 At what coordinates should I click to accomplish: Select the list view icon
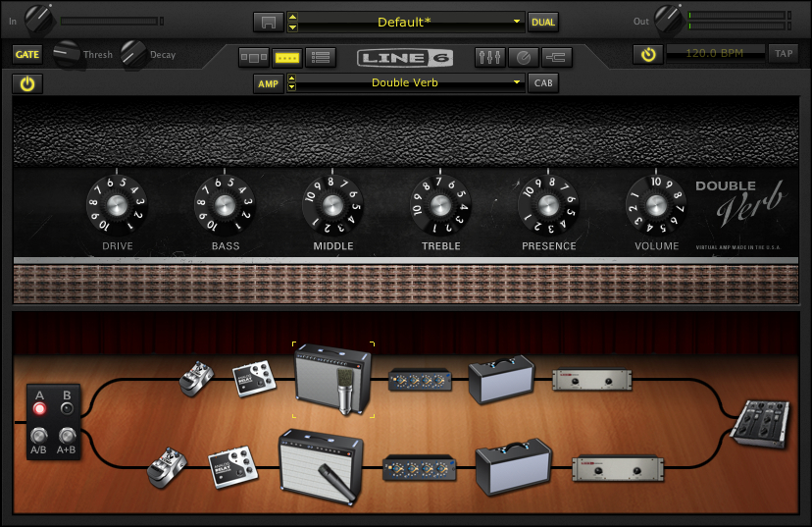tap(318, 57)
